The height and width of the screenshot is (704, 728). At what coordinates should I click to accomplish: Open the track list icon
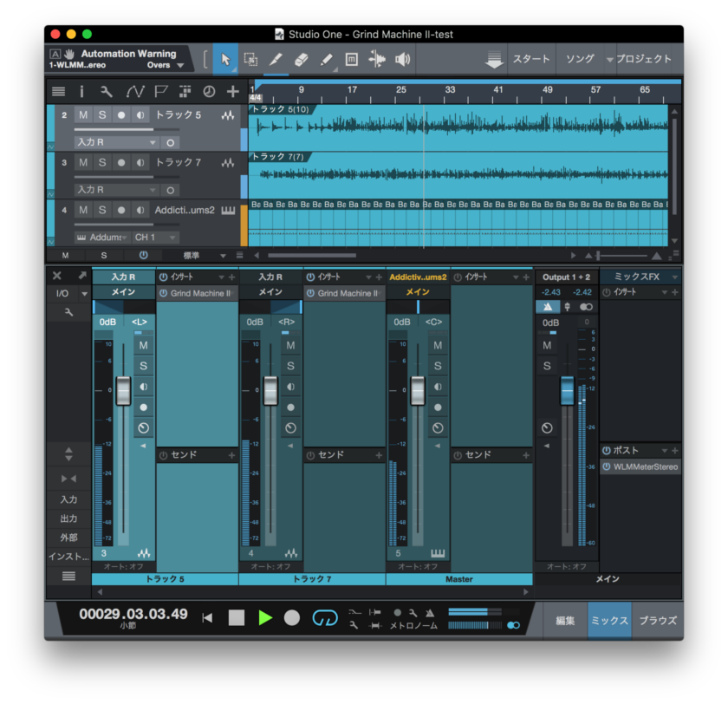(59, 92)
